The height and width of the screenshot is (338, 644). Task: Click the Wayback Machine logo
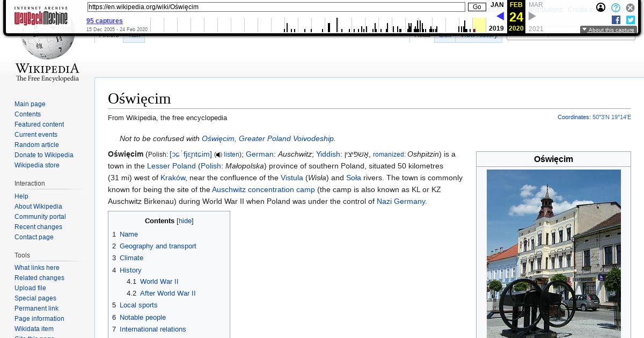[x=41, y=16]
